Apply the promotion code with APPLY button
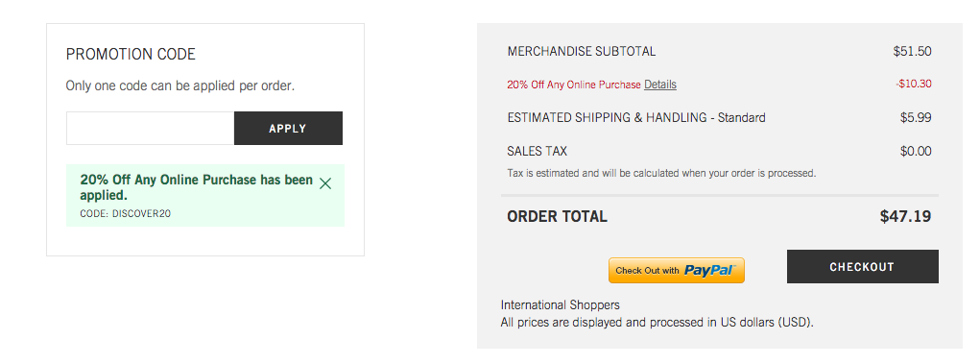This screenshot has height=364, width=980. point(288,128)
